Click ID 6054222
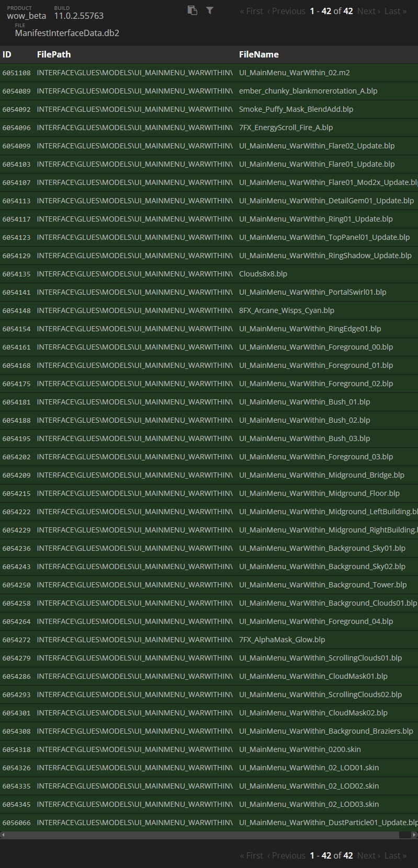 tap(17, 512)
